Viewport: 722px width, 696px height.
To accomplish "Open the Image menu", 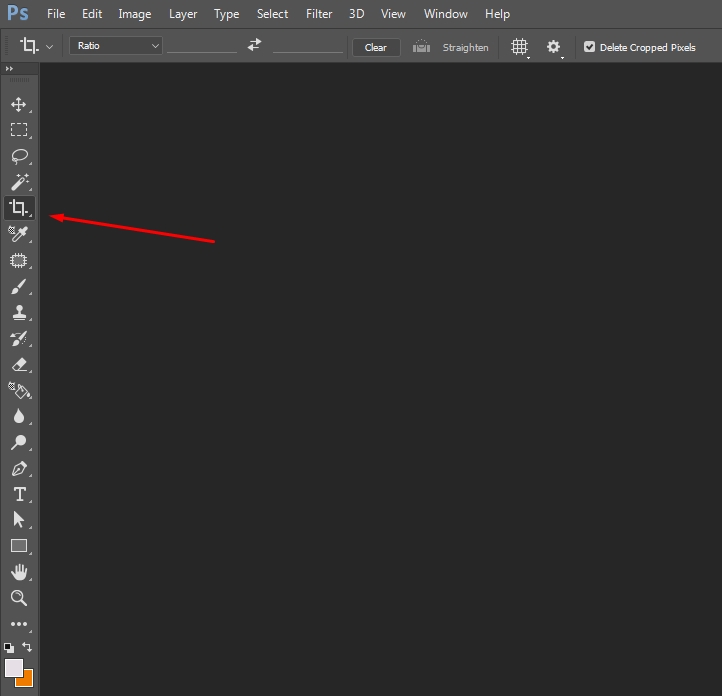I will coord(135,14).
